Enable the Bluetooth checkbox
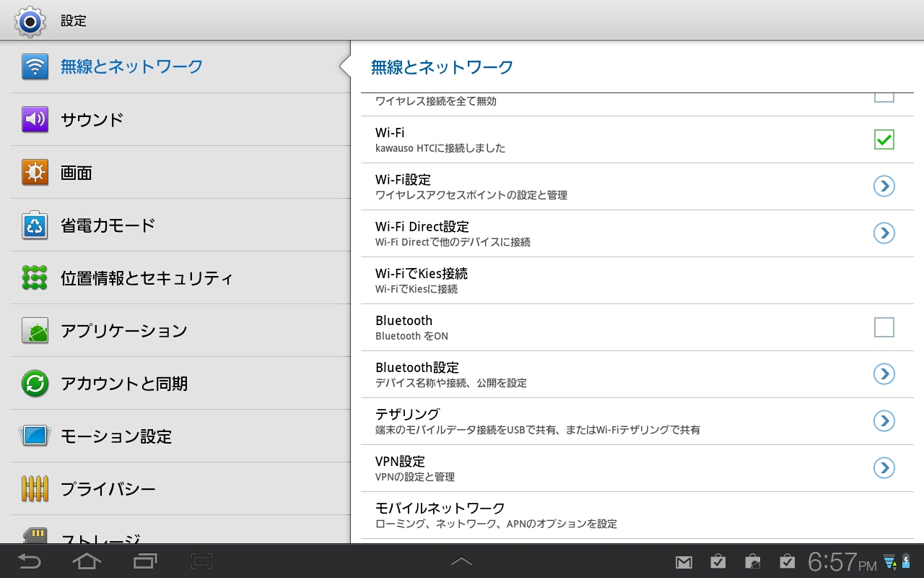Screen dimensions: 924x578 click(x=884, y=327)
